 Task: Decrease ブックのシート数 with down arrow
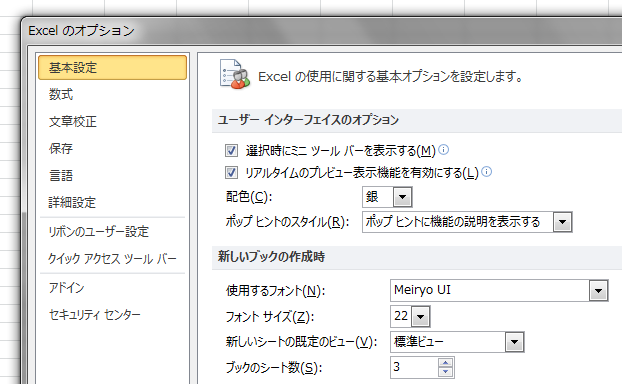coord(445,372)
